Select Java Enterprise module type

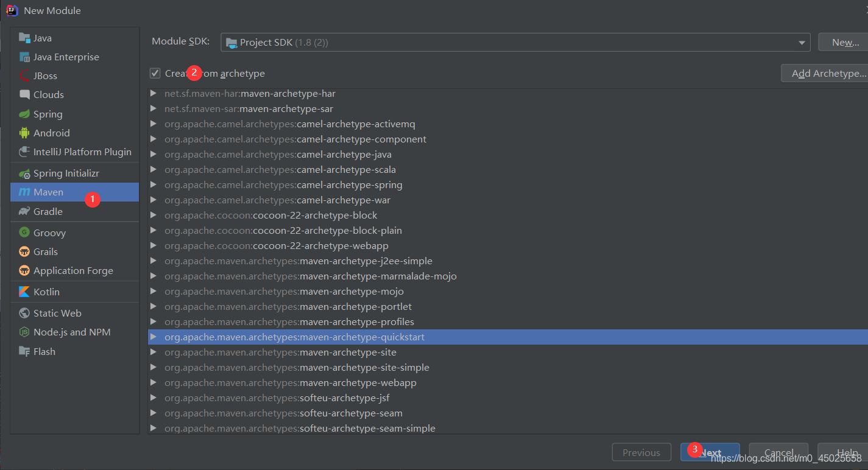click(x=75, y=57)
